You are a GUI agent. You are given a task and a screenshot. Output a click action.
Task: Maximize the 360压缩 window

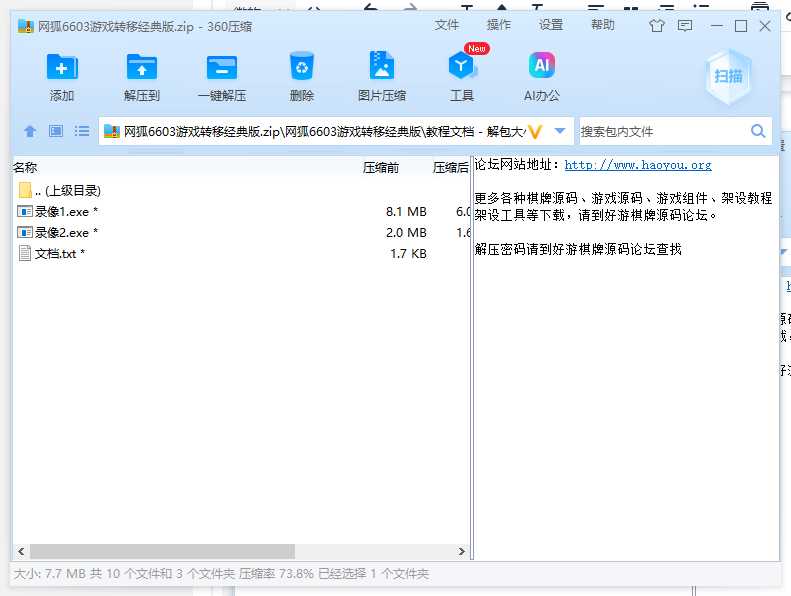[741, 26]
